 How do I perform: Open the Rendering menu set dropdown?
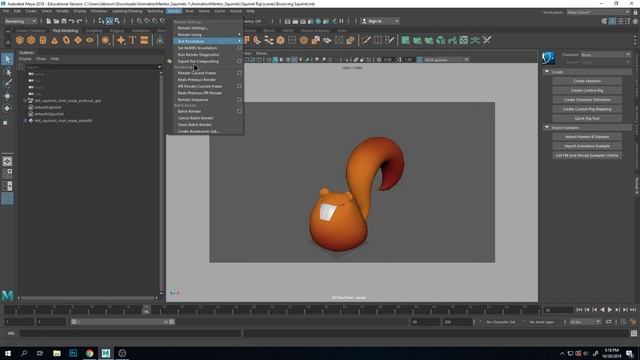(20, 21)
